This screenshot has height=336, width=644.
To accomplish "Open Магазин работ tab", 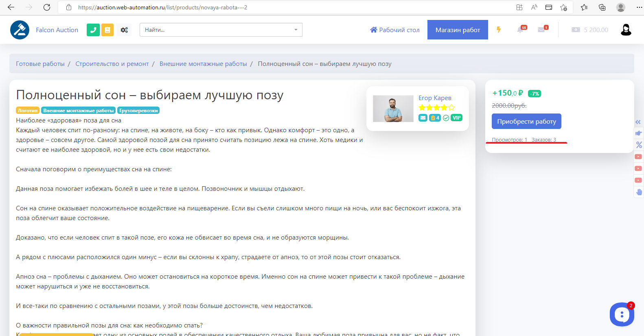I will pyautogui.click(x=458, y=30).
